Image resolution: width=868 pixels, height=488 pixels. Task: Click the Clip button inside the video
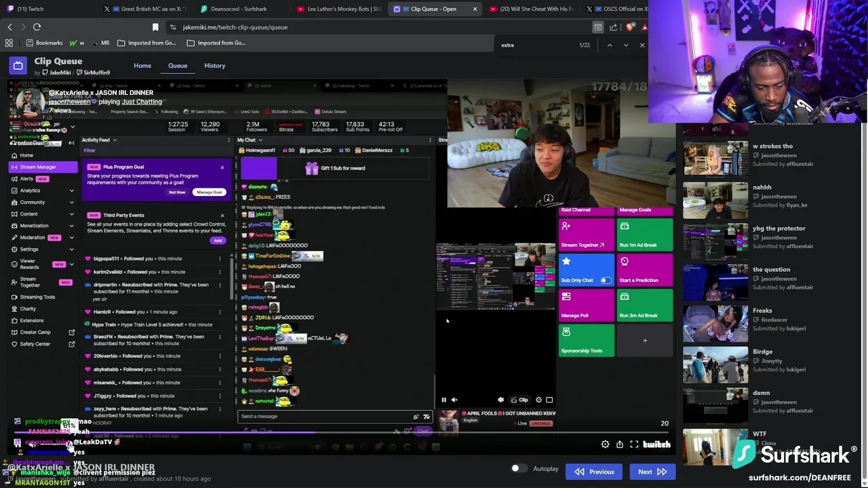pos(519,400)
